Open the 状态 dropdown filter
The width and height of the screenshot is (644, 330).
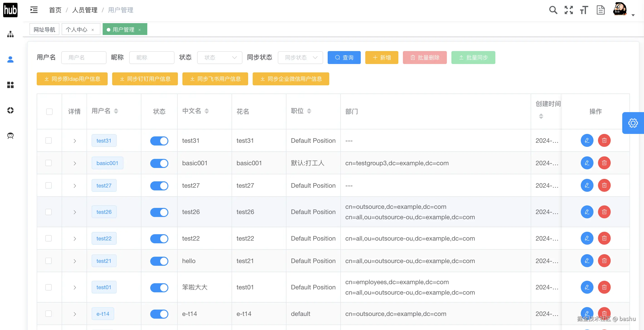pyautogui.click(x=220, y=58)
